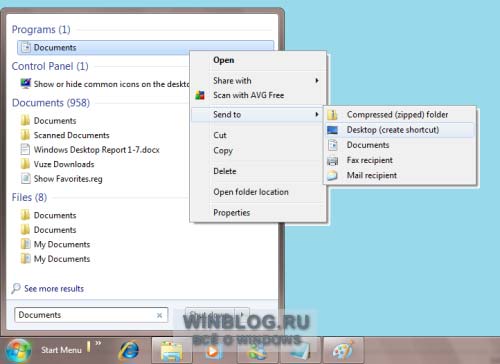Click the Documents icon in the Send to submenu

click(x=333, y=145)
